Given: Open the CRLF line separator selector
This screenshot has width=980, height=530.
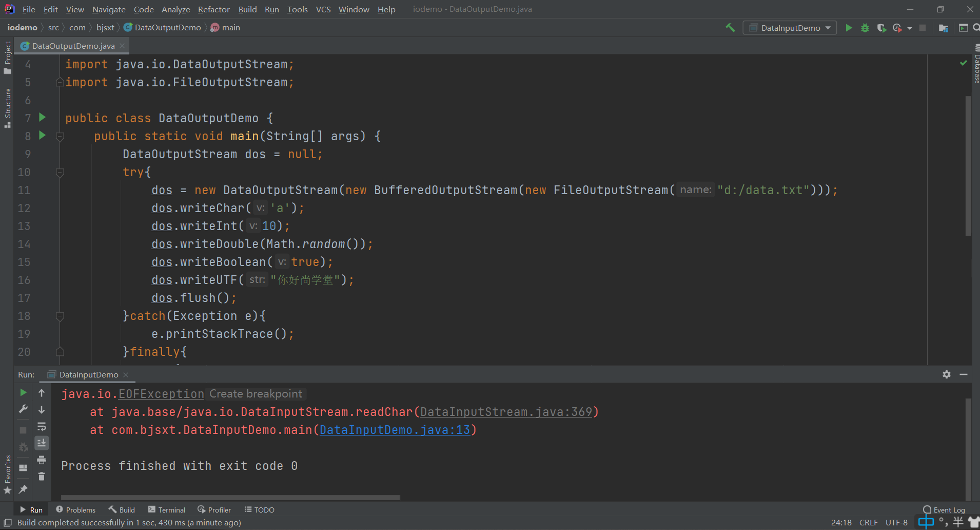Looking at the screenshot, I should click(868, 523).
